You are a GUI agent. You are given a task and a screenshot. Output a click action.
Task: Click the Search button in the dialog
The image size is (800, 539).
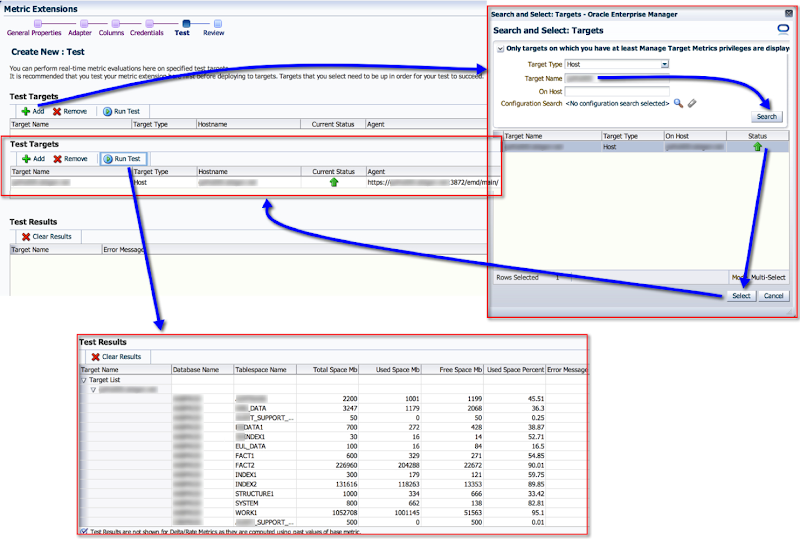(x=765, y=116)
